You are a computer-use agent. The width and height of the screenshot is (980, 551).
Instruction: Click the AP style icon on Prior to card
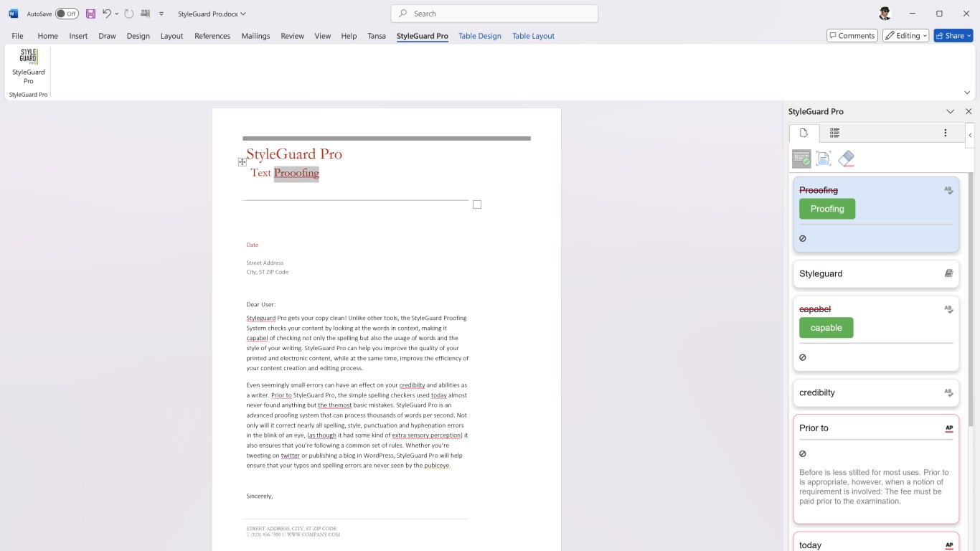click(x=949, y=428)
